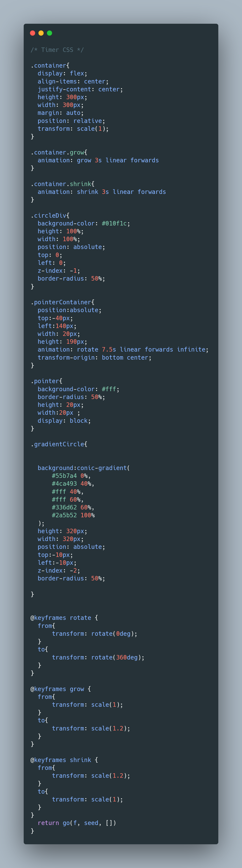Click the 'rotate(360deg)' transform line
The height and width of the screenshot is (868, 242).
pyautogui.click(x=98, y=657)
